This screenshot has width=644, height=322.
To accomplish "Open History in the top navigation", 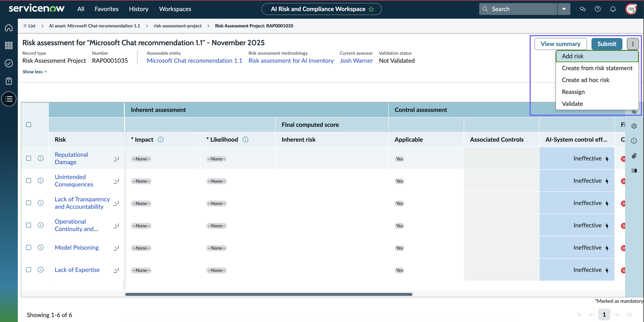I will [138, 9].
